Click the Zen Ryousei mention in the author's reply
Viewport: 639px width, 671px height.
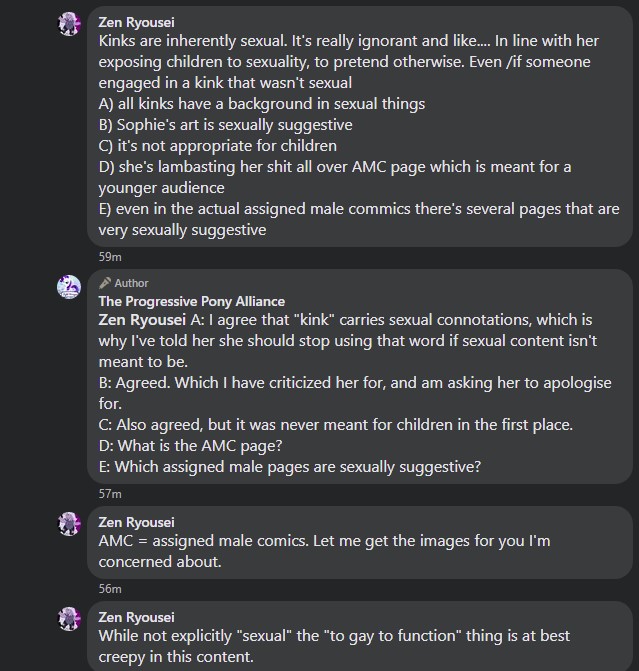click(142, 320)
